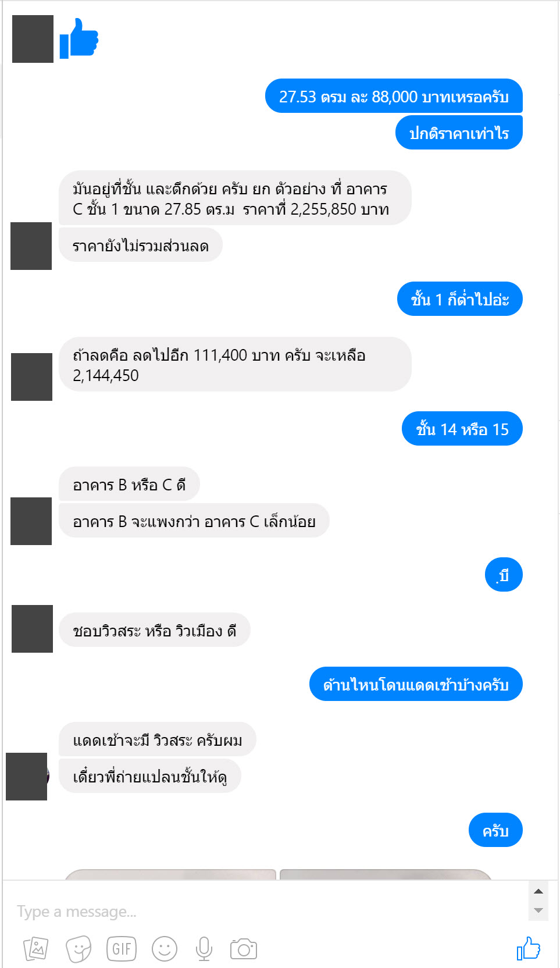
Task: Select the message "อาคาร B หรือ C ดี"
Action: (129, 484)
